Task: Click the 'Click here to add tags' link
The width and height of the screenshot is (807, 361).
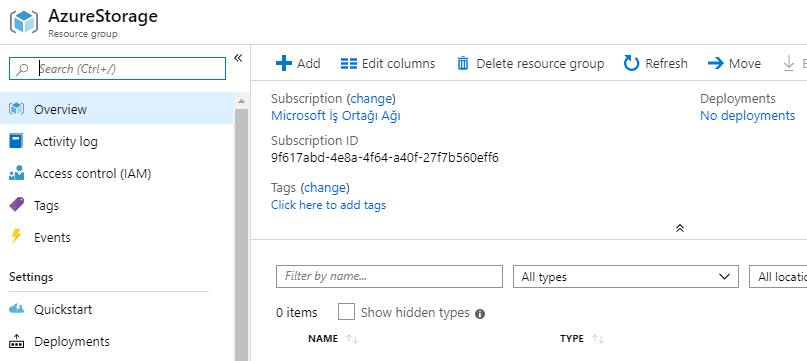Action: [328, 205]
